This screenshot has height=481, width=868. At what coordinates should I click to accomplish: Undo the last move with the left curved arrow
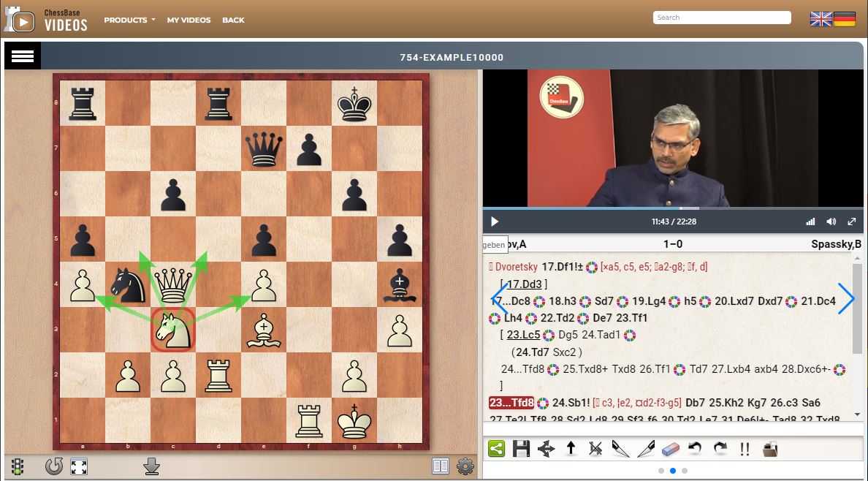(695, 449)
